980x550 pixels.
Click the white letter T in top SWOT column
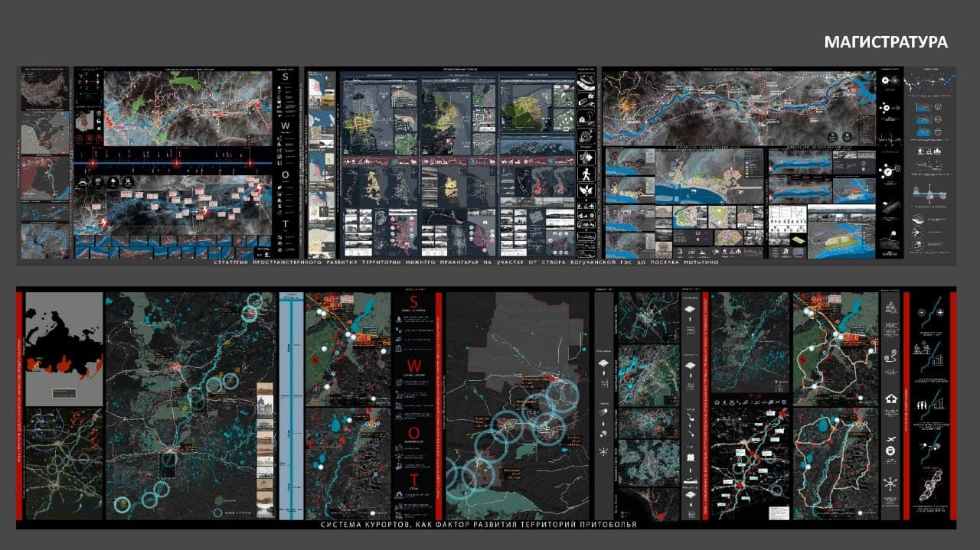[285, 223]
